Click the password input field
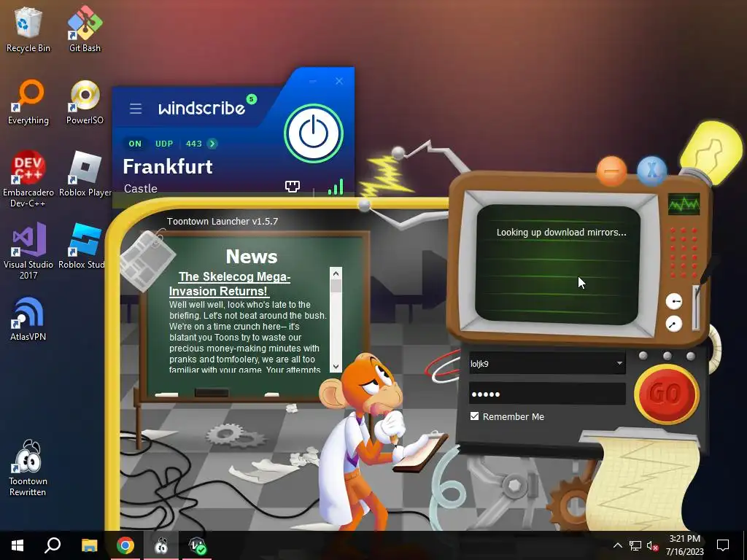747x560 pixels. [547, 394]
